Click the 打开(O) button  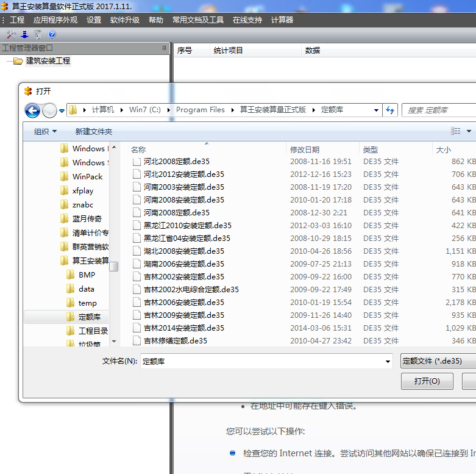427,381
